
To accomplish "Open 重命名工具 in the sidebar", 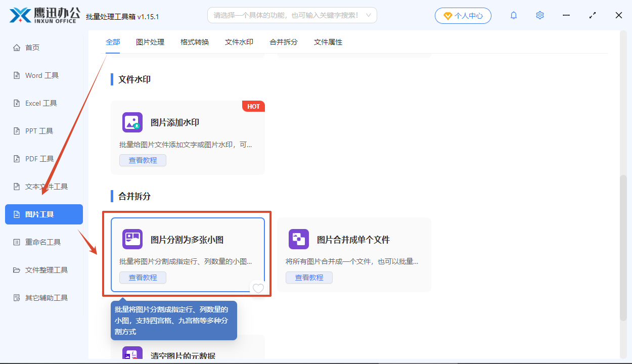I will 44,242.
